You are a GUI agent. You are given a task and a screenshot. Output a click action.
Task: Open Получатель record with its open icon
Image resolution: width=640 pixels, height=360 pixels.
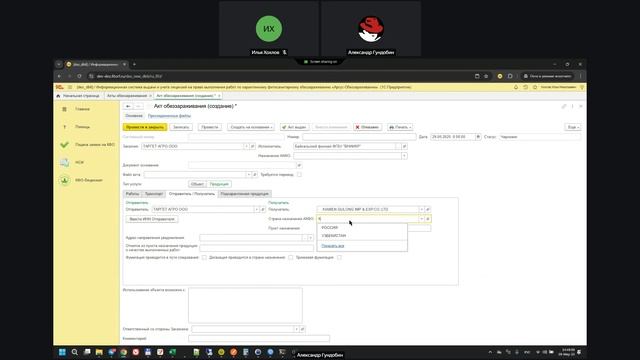point(428,209)
